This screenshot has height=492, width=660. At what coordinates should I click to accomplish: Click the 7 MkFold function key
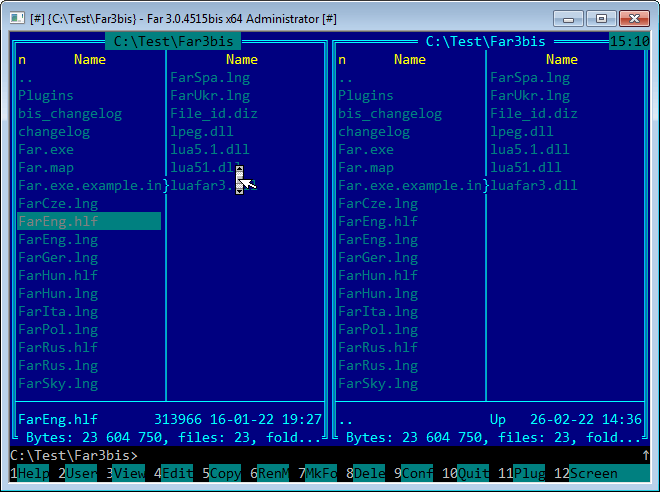pyautogui.click(x=317, y=473)
